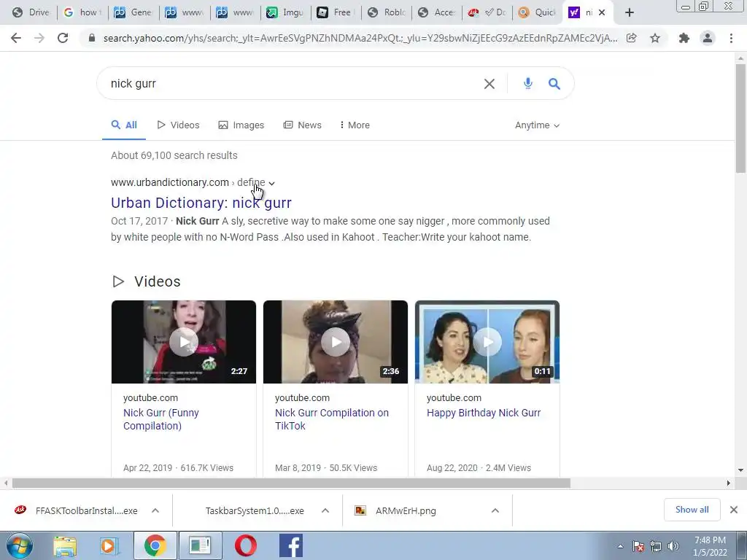Switch to the Google 'how' tab
Screen dimensions: 747x560
(x=82, y=12)
